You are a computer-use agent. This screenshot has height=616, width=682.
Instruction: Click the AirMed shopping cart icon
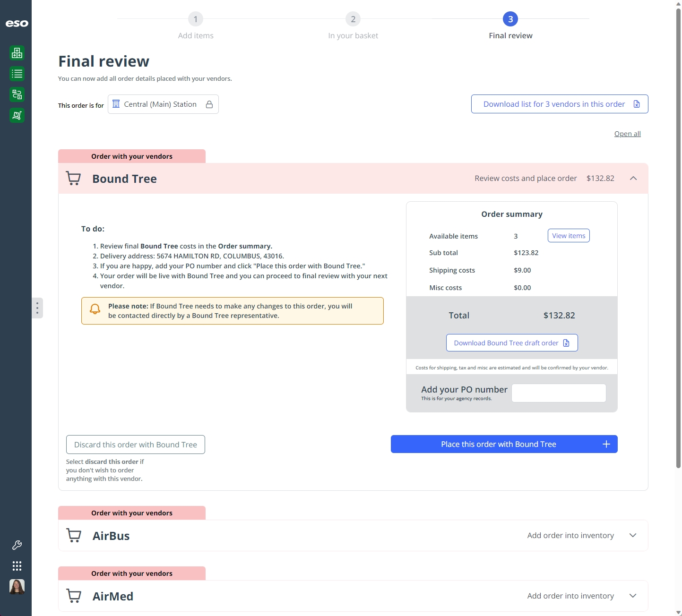tap(73, 596)
